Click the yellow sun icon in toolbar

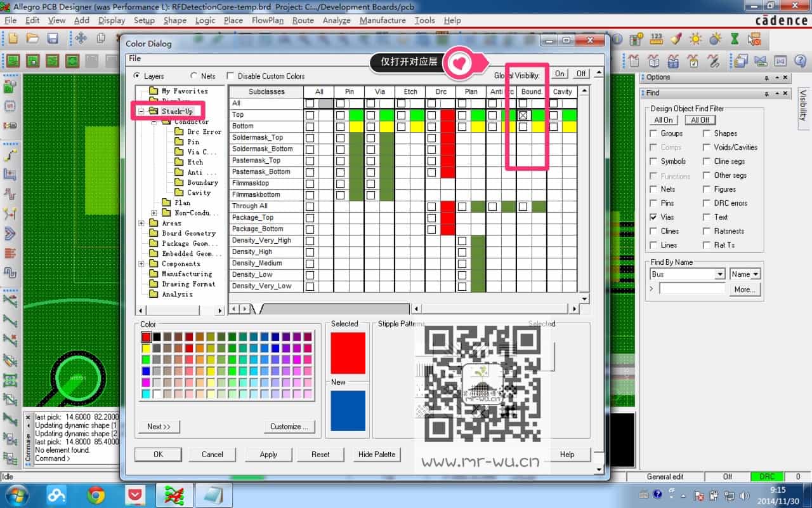point(696,39)
